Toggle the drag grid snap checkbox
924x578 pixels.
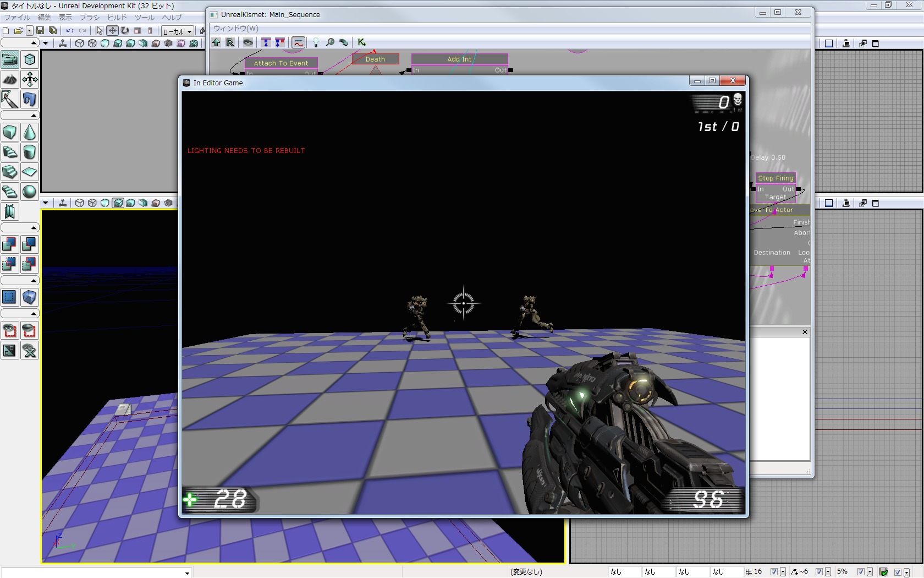tap(774, 572)
